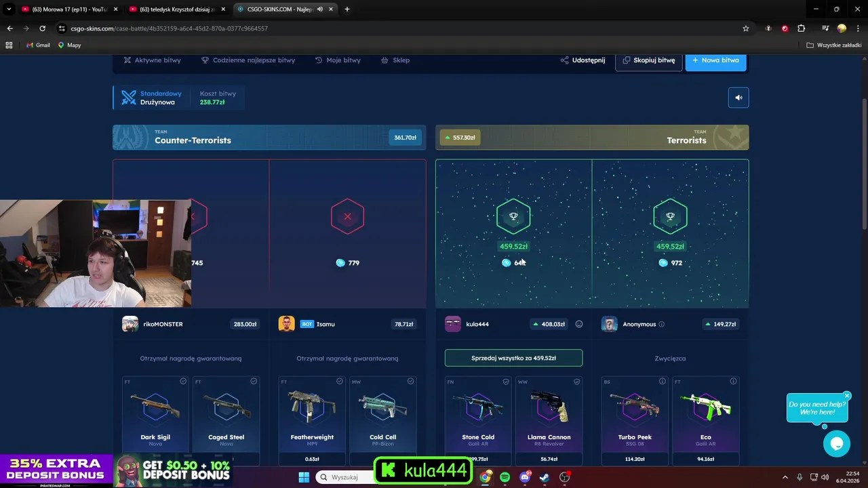
Task: Click the Stone Cold Galil AR card
Action: point(478,420)
